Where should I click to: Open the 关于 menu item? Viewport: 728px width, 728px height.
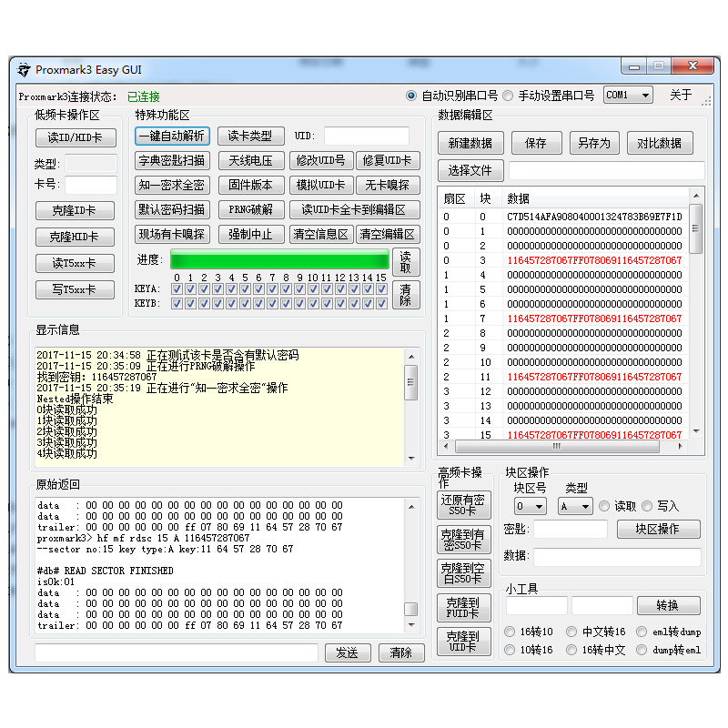click(x=681, y=96)
